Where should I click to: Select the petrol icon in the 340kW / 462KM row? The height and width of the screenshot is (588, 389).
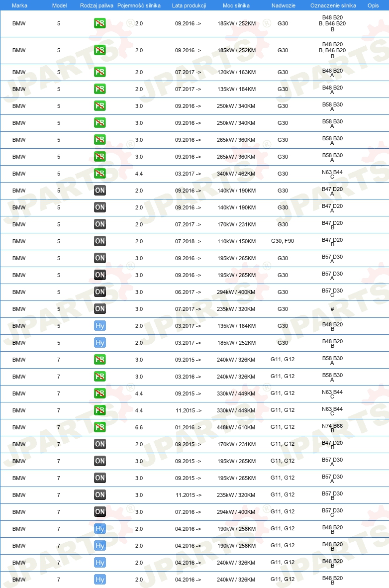pos(100,173)
